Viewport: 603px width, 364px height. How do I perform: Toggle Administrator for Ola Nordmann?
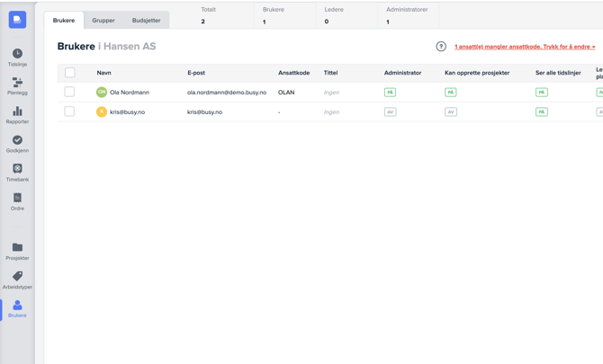390,93
